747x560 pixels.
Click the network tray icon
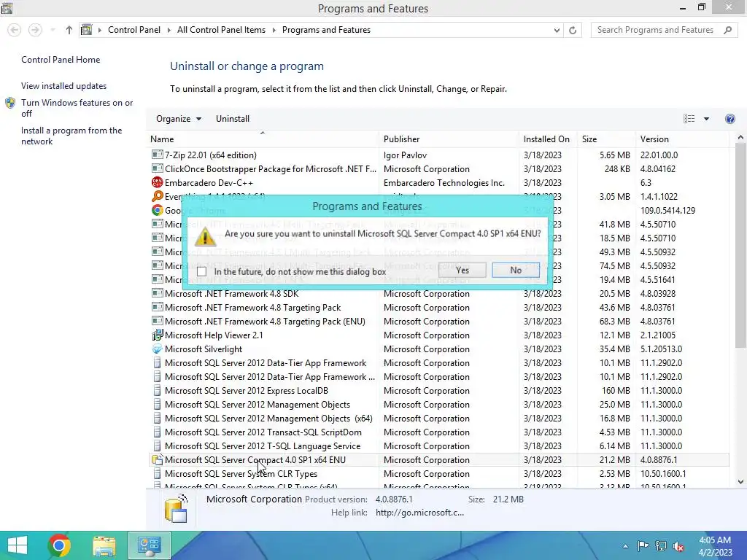point(661,546)
